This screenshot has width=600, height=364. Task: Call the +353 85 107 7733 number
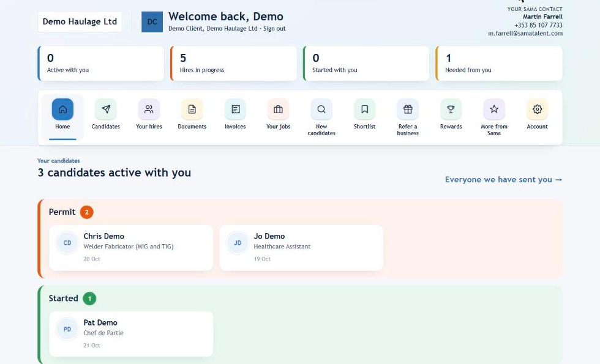click(x=538, y=25)
